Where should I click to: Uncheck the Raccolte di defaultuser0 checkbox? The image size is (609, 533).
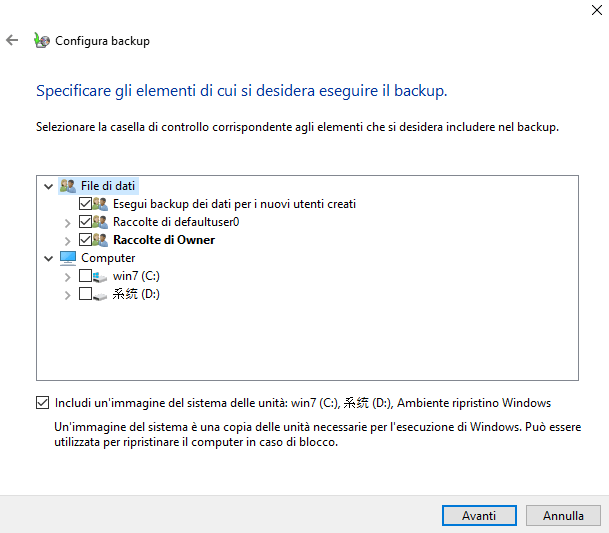(85, 222)
